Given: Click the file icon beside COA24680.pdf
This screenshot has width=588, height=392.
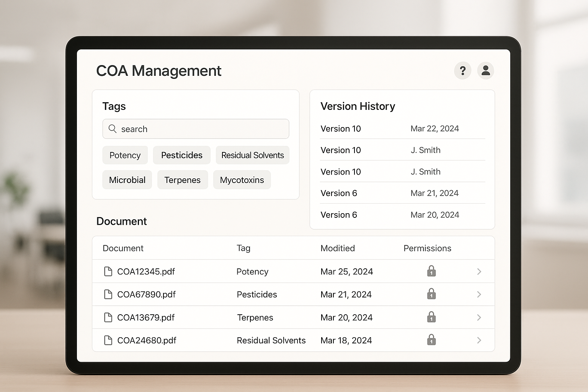Looking at the screenshot, I should 108,340.
